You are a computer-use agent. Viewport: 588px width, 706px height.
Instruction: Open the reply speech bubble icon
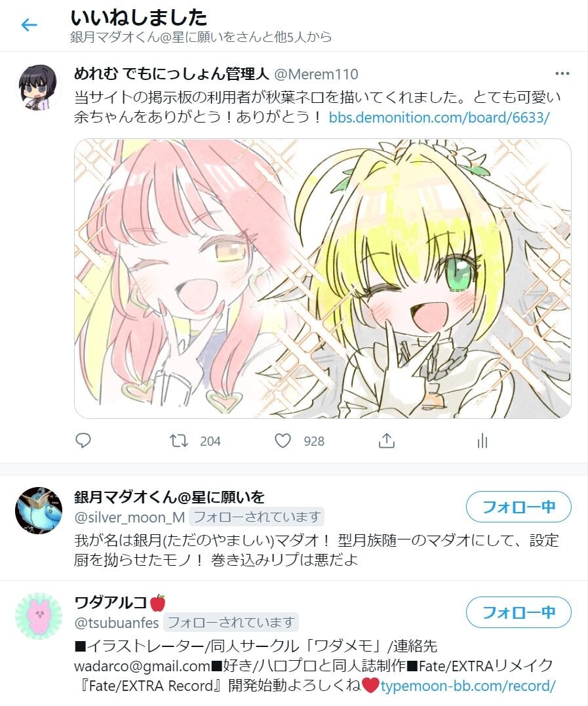pyautogui.click(x=83, y=441)
